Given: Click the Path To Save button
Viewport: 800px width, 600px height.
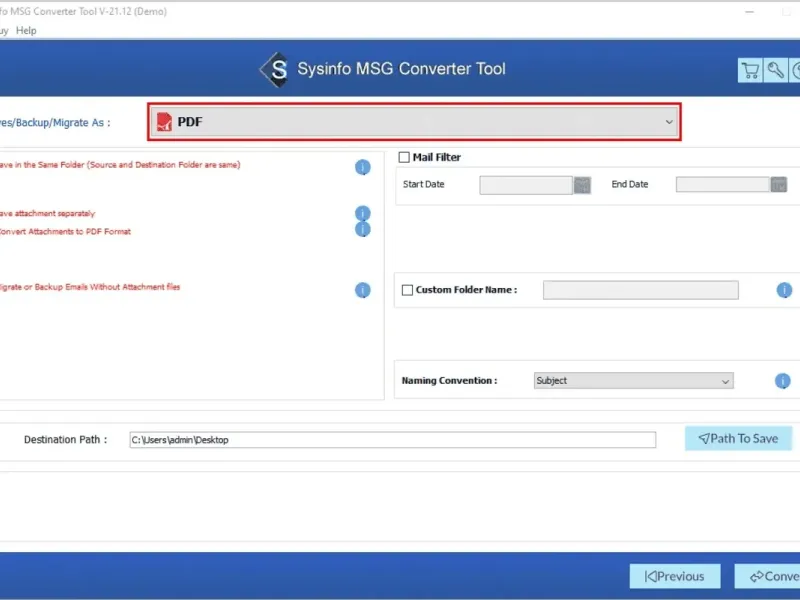Looking at the screenshot, I should click(738, 439).
